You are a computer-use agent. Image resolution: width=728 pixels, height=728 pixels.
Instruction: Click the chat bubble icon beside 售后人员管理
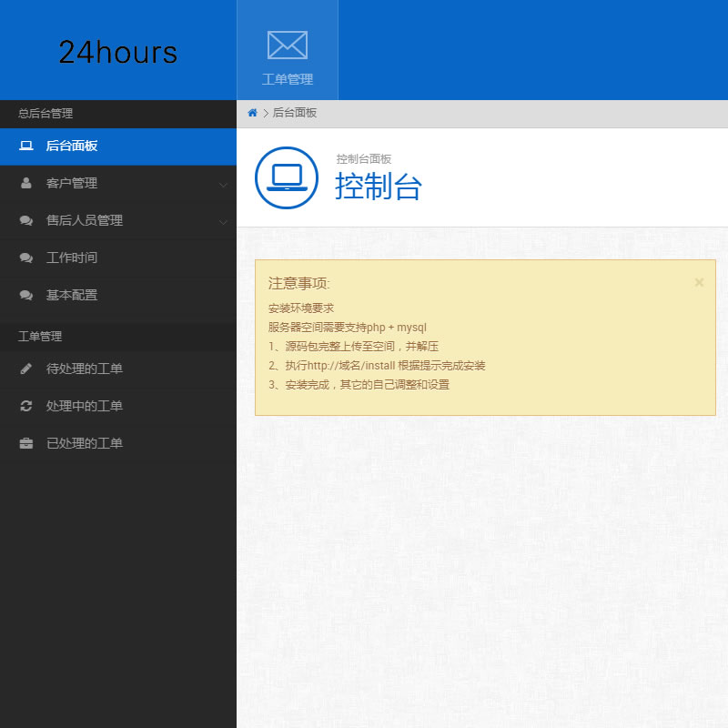(x=25, y=220)
